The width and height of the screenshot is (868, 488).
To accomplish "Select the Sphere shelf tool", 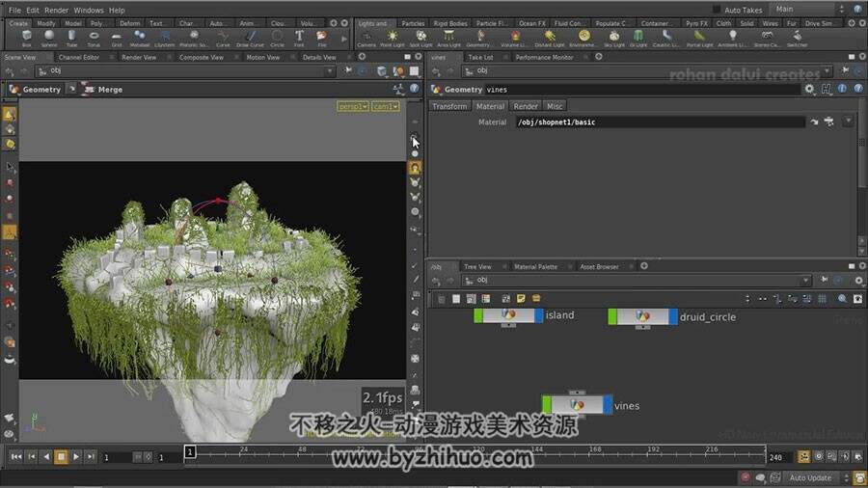I will pyautogui.click(x=49, y=39).
